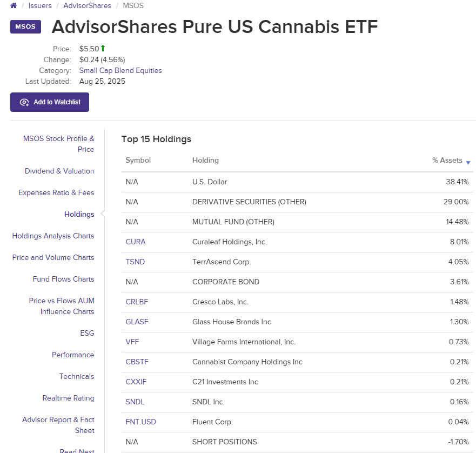Go to MSOS Stock Profile & Price
476x453 pixels.
[58, 144]
